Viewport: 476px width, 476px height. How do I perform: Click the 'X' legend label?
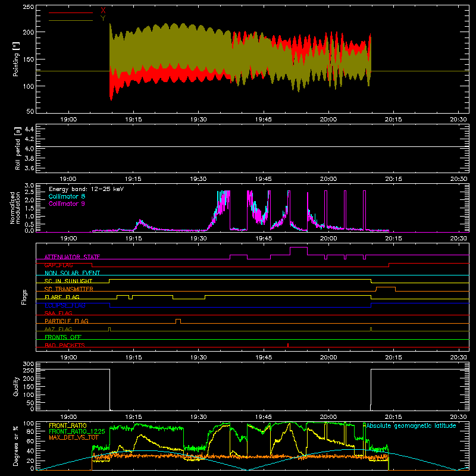click(103, 11)
